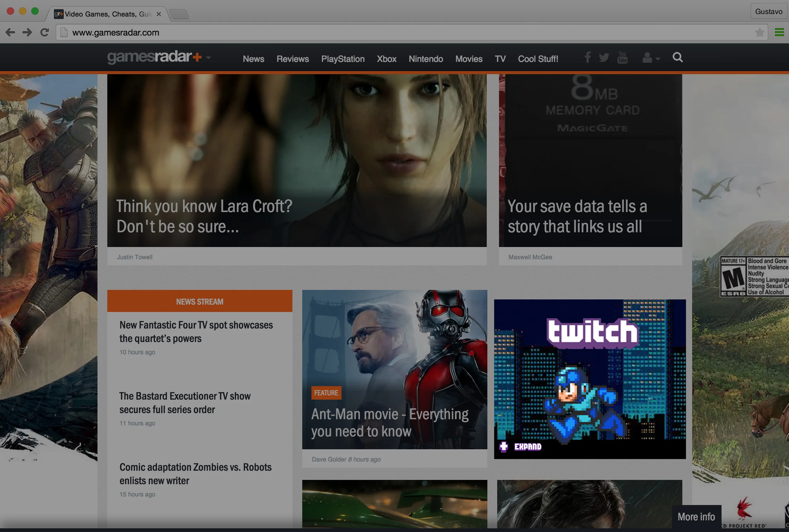Click the NEWS STREAM header
Viewport: 789px width, 532px height.
point(199,301)
